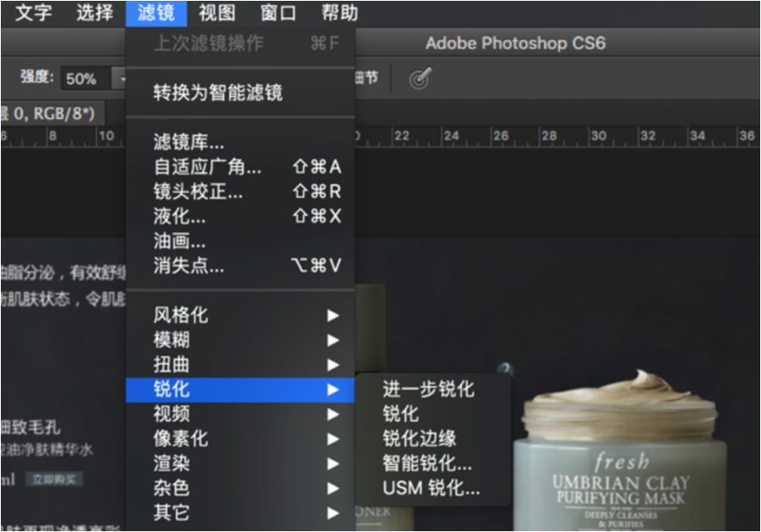Open the 强度 strength dropdown arrow
Screen dimensions: 761x532
pos(120,79)
